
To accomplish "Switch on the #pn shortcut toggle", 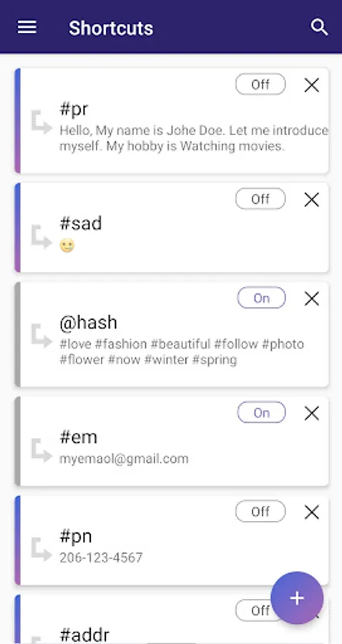I will 260,512.
